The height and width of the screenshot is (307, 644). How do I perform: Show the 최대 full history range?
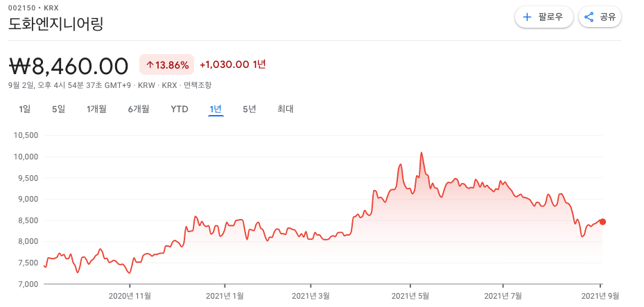pos(286,109)
